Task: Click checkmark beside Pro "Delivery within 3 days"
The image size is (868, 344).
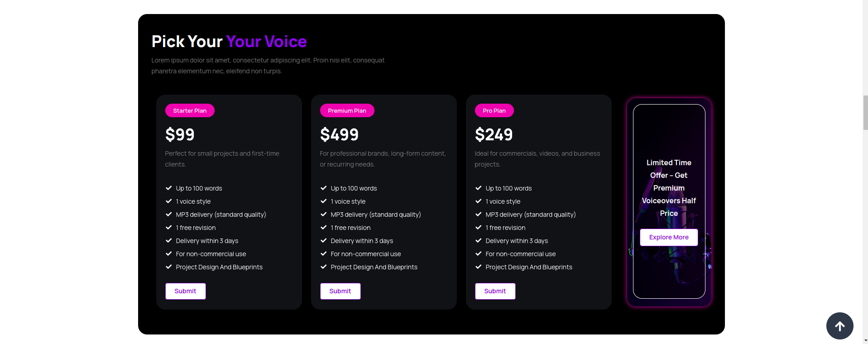Action: [x=479, y=240]
